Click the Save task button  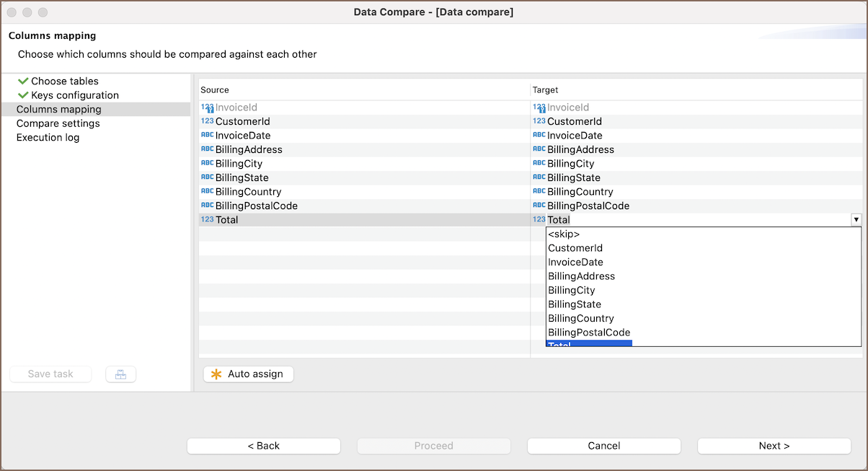tap(50, 374)
